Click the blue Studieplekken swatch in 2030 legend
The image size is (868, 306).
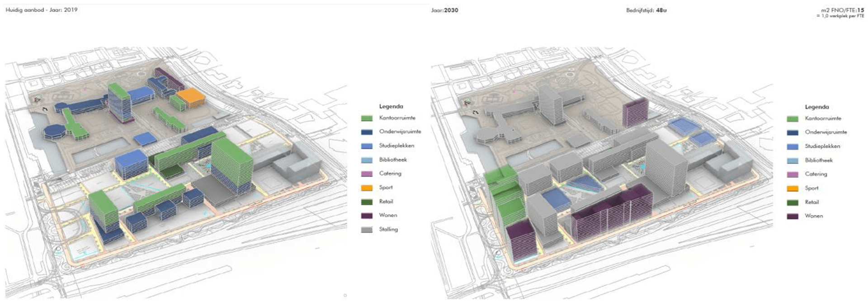tap(793, 147)
